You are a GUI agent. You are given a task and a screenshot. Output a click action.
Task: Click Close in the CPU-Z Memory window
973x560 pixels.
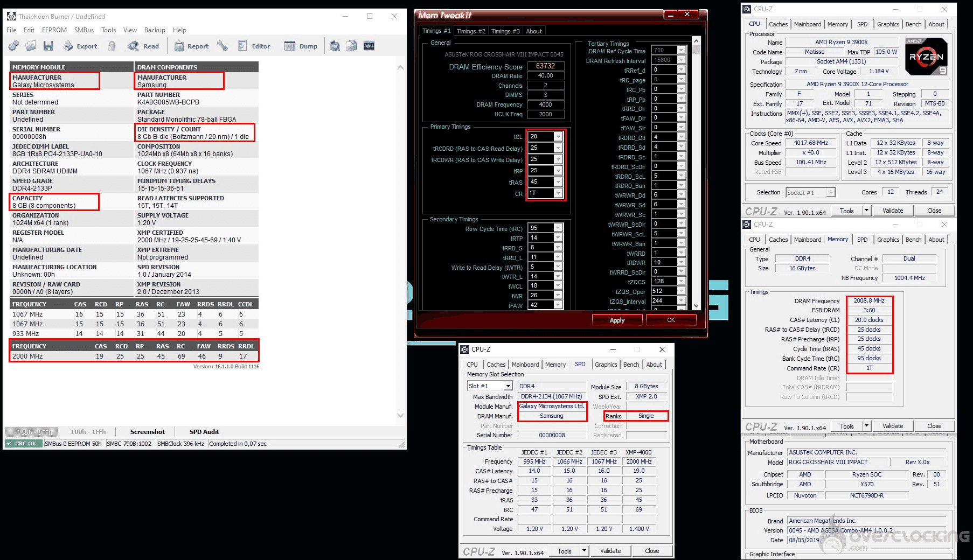click(x=934, y=426)
